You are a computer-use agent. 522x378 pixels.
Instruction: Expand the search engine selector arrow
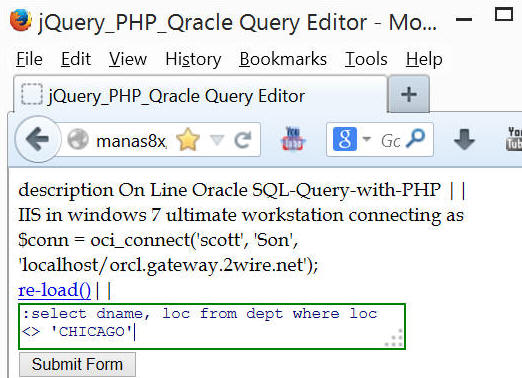click(x=366, y=138)
